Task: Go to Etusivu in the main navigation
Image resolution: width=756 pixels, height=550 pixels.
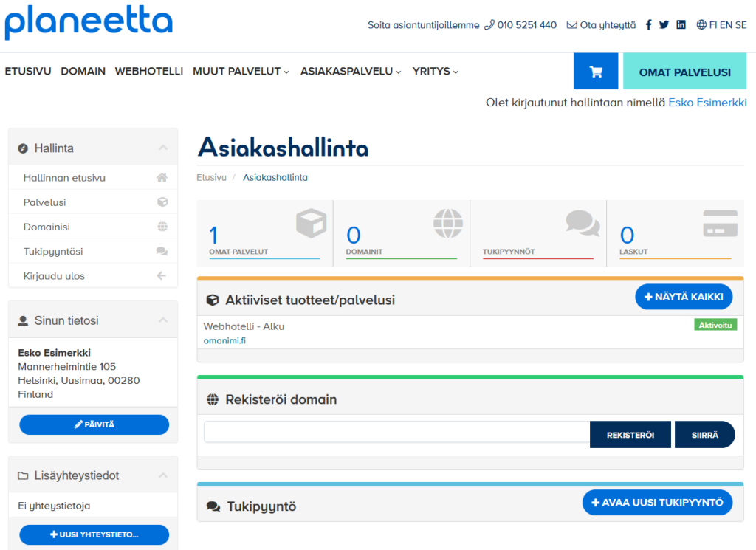Action: pos(28,72)
